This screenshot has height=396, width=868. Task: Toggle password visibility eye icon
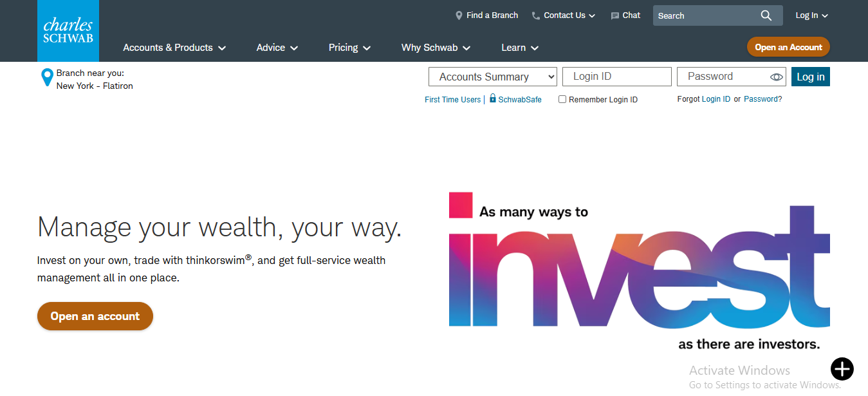click(777, 77)
